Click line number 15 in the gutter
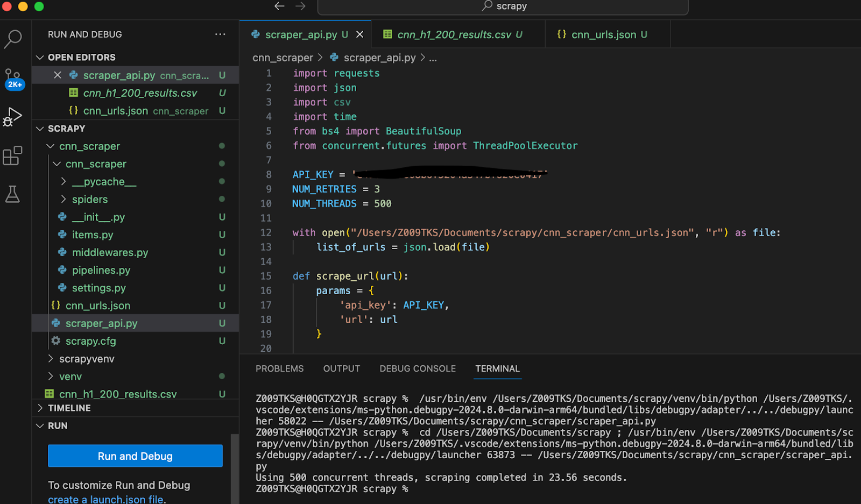This screenshot has width=861, height=504. (266, 276)
